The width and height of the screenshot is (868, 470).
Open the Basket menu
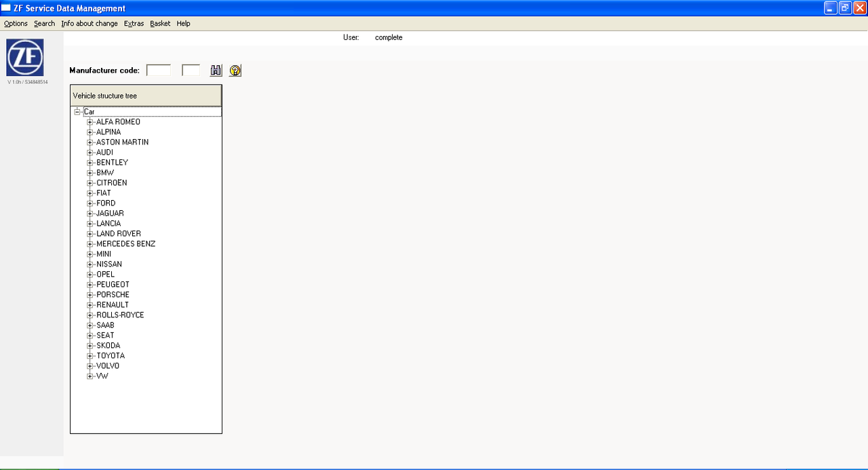161,24
